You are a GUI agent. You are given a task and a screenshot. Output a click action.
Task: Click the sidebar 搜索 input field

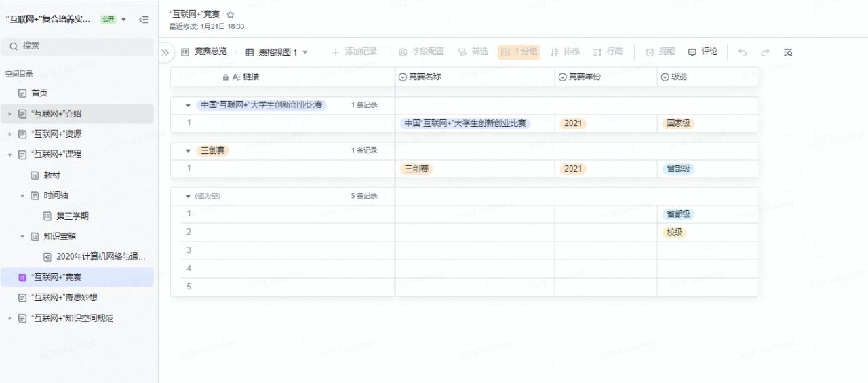(77, 46)
